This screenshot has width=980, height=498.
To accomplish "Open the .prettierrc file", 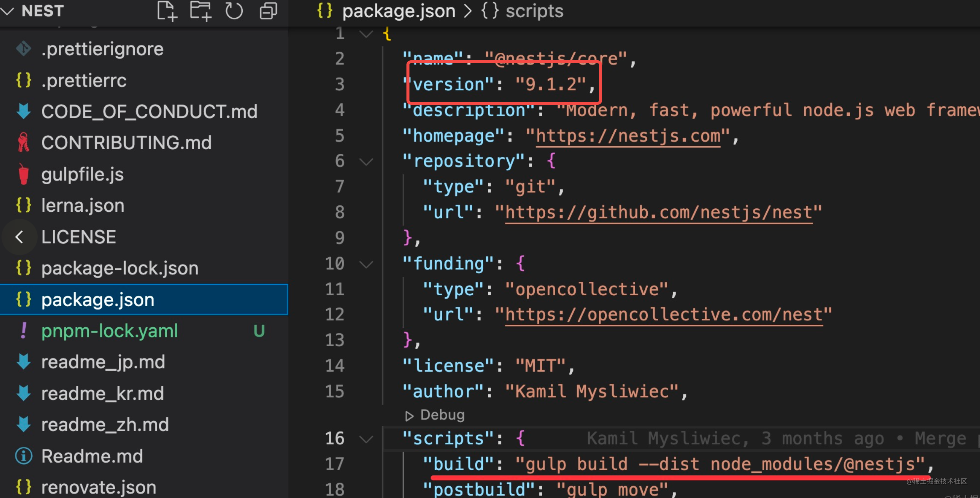I will (144, 80).
